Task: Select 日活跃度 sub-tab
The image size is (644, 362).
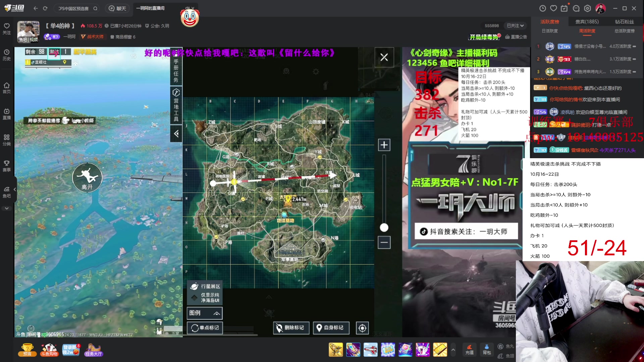Action: [x=550, y=31]
